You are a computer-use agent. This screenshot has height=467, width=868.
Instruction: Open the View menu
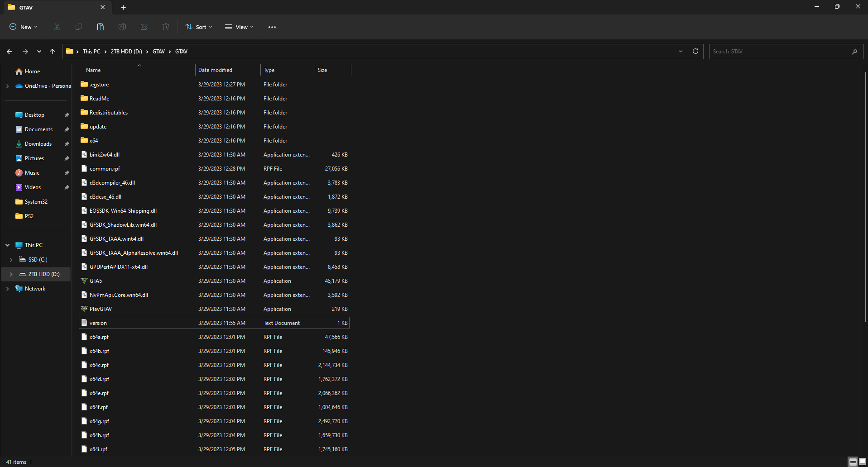point(239,27)
